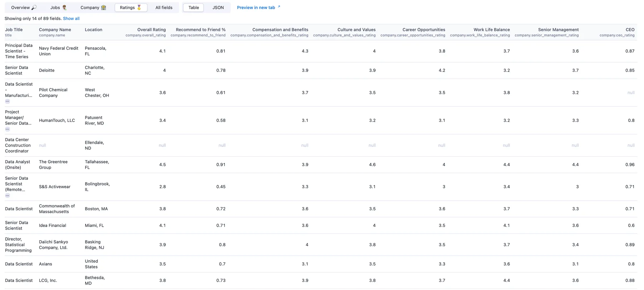This screenshot has width=644, height=290.
Task: Click Recommend to Friend % column header
Action: point(201,30)
